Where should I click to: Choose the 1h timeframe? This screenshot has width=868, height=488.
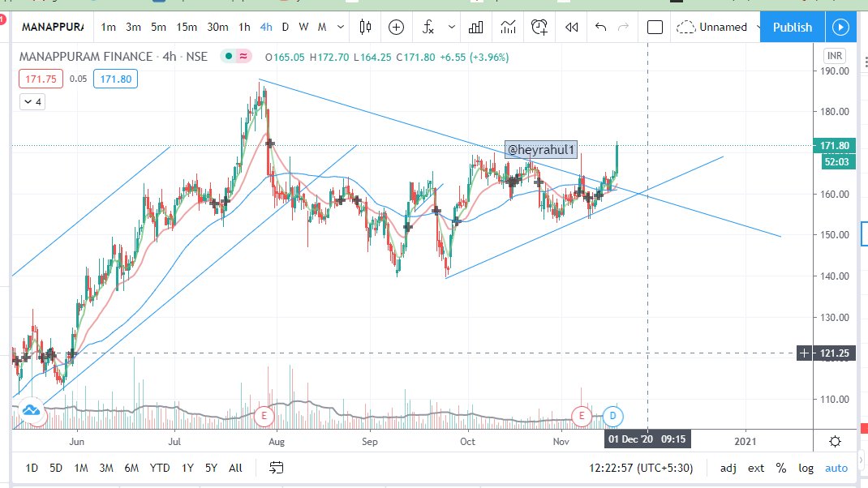click(245, 27)
